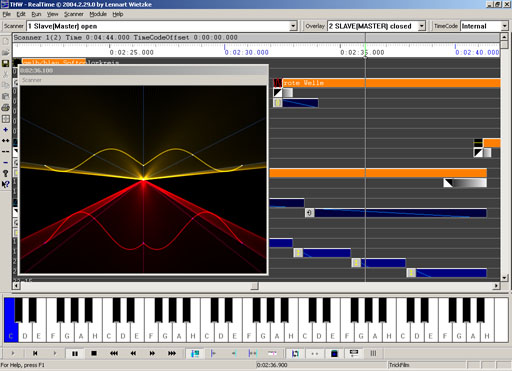Click the monitor display icon in transport bar
This screenshot has height=371, width=512.
tap(354, 353)
